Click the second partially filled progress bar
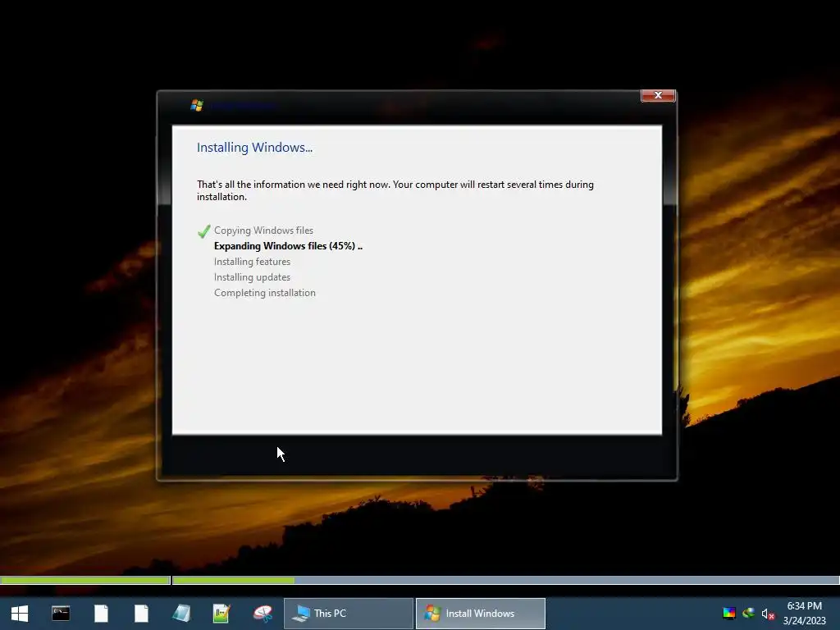This screenshot has height=630, width=840. point(505,580)
